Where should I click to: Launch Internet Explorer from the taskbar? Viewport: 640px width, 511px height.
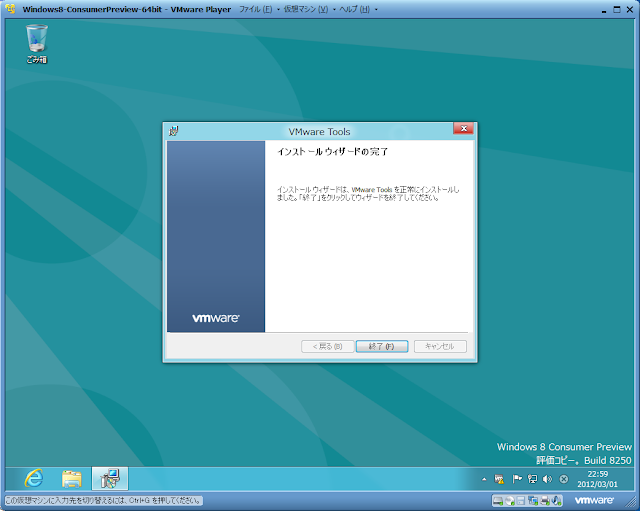pyautogui.click(x=34, y=478)
